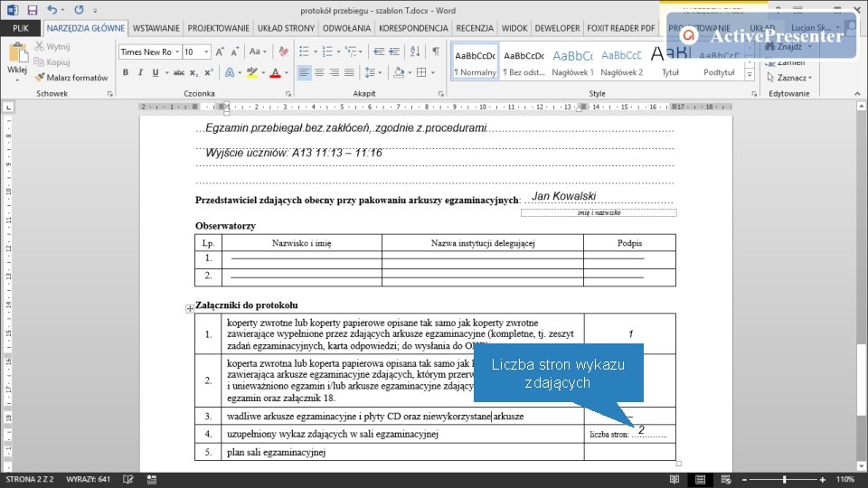
Task: Apply the Bez odstępów style
Action: (x=524, y=61)
